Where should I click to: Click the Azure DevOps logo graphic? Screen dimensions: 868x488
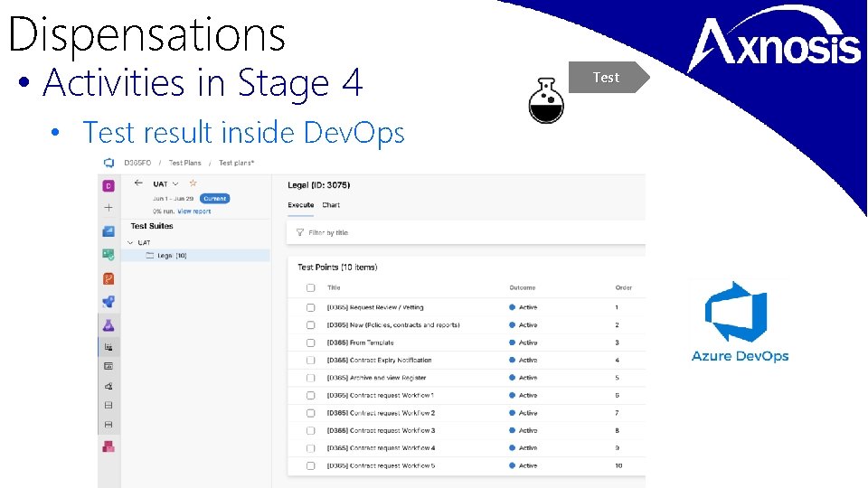tap(736, 312)
